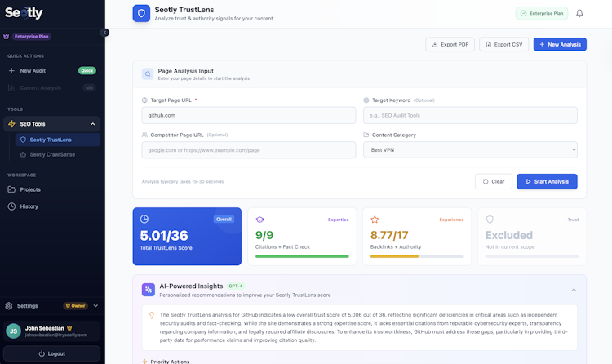Click Start Analysis button
This screenshot has height=364, width=612.
tap(547, 182)
